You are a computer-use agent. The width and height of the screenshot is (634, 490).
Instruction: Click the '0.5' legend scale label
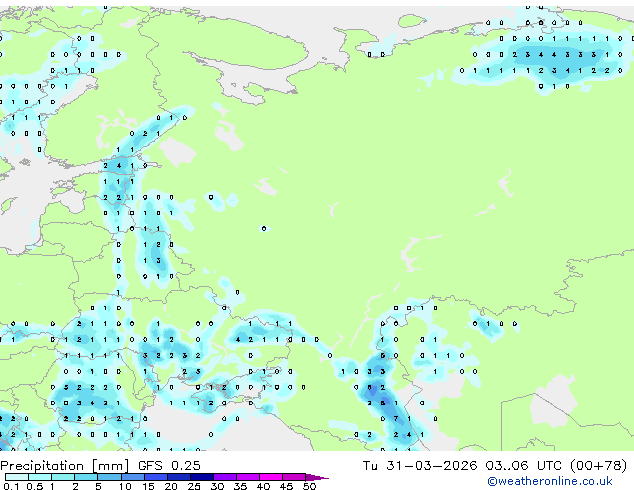(34, 486)
